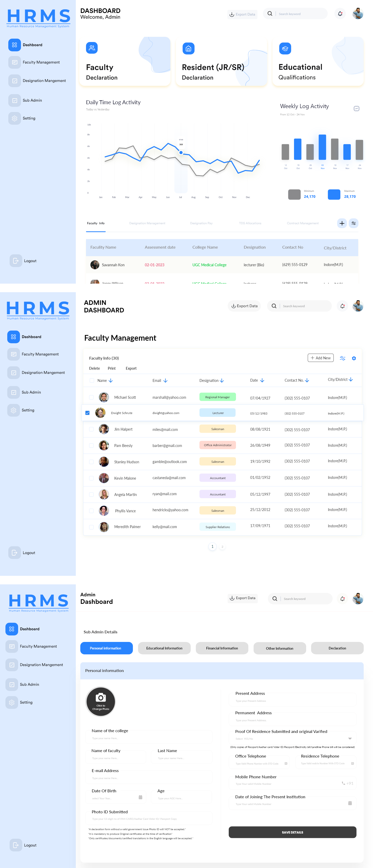373x868 pixels.
Task: Check the Stanley Hudson row checkbox
Action: pos(91,462)
